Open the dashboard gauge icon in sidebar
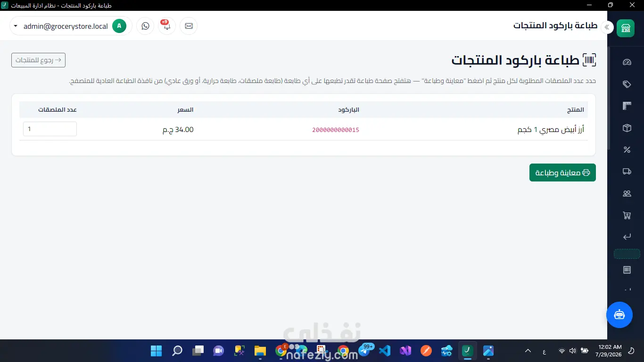The width and height of the screenshot is (644, 362). (x=627, y=62)
